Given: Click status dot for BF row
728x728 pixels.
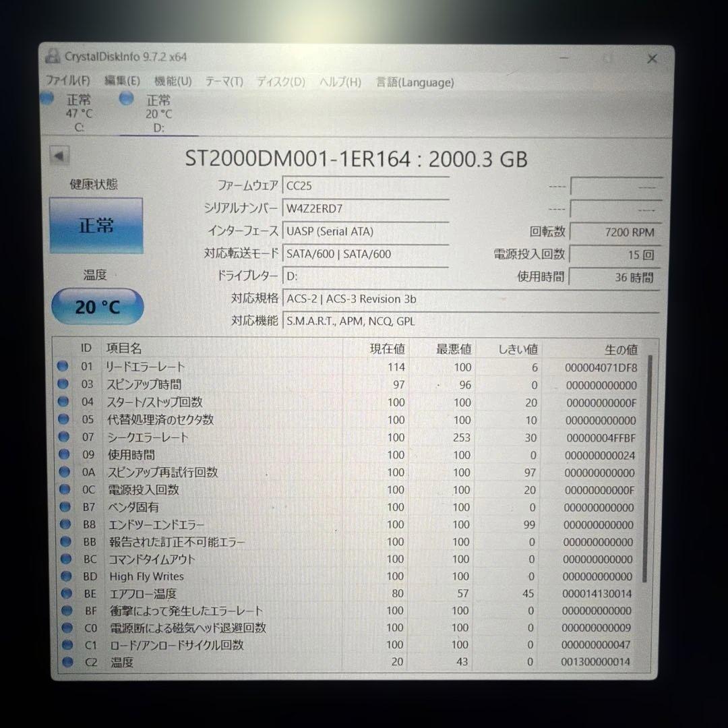Looking at the screenshot, I should (67, 611).
